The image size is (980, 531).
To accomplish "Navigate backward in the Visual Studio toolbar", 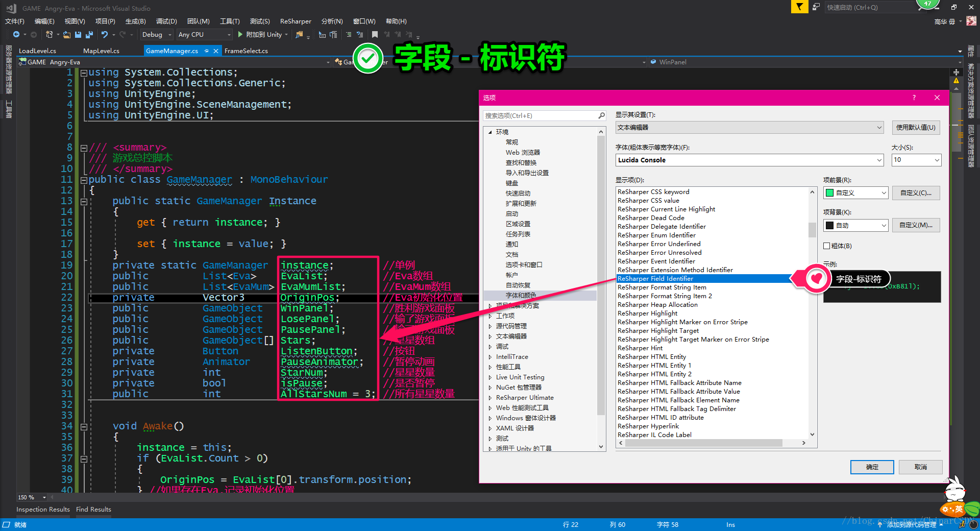I will click(16, 34).
